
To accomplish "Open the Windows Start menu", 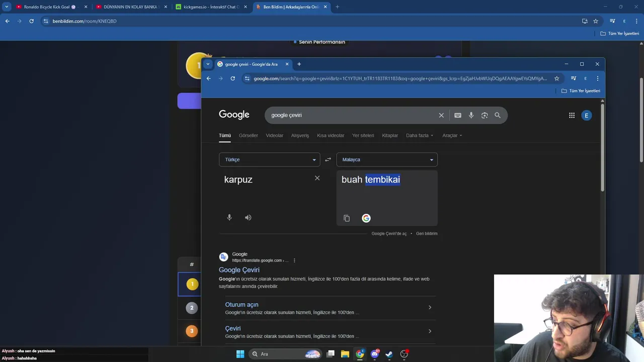I will pos(240,354).
